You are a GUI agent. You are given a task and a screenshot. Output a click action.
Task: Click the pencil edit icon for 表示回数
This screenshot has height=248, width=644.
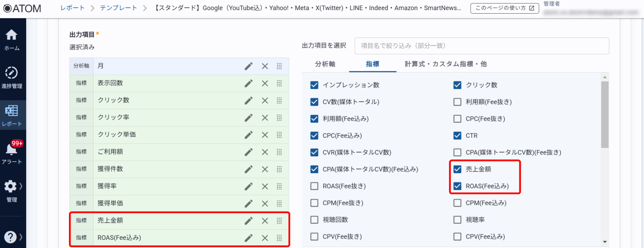click(x=249, y=83)
